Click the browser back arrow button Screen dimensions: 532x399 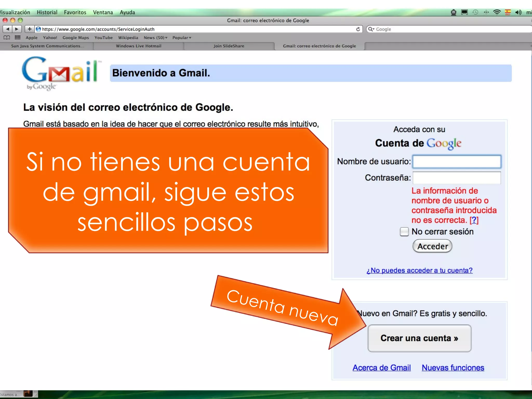click(x=8, y=29)
